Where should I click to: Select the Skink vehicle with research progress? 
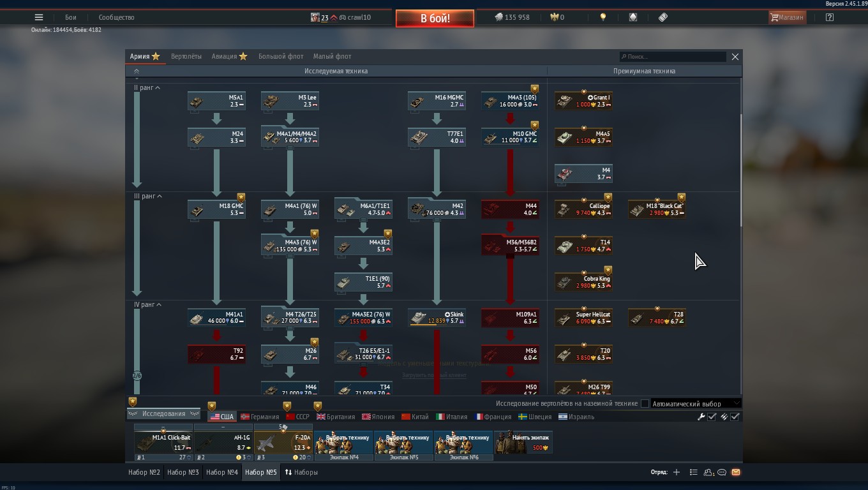(x=437, y=318)
